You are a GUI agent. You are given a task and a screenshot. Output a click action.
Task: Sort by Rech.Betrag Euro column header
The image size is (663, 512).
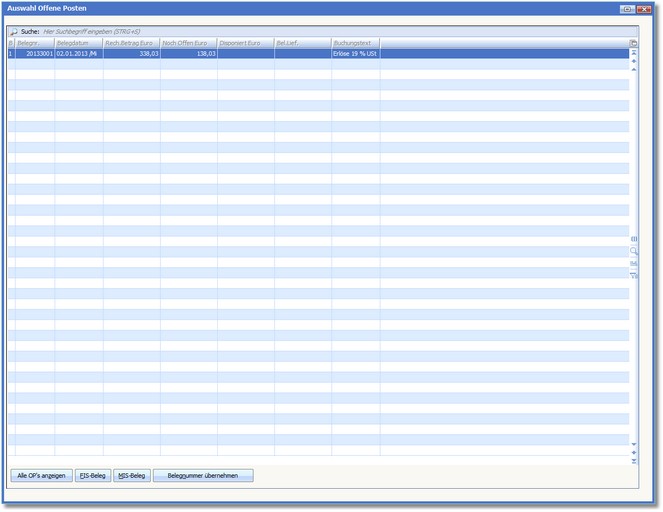[x=131, y=44]
